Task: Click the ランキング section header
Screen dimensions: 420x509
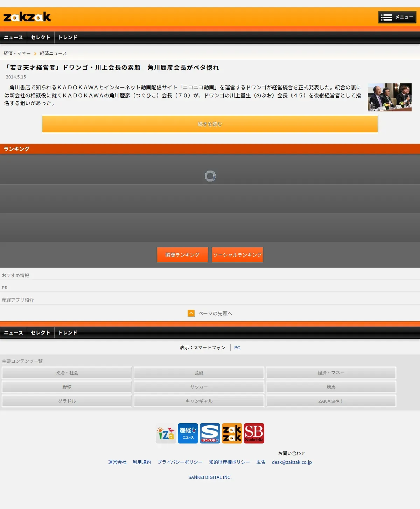Action: pos(210,149)
